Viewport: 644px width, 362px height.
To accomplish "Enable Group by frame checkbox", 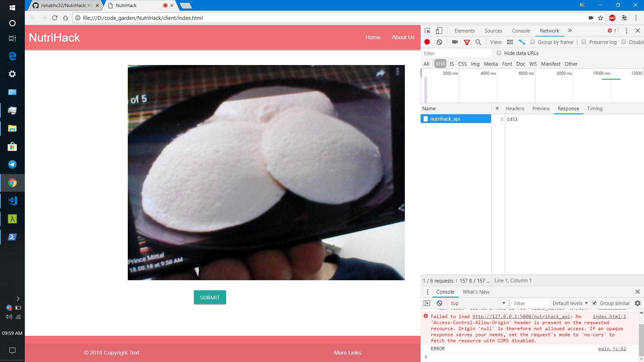I will coord(532,42).
